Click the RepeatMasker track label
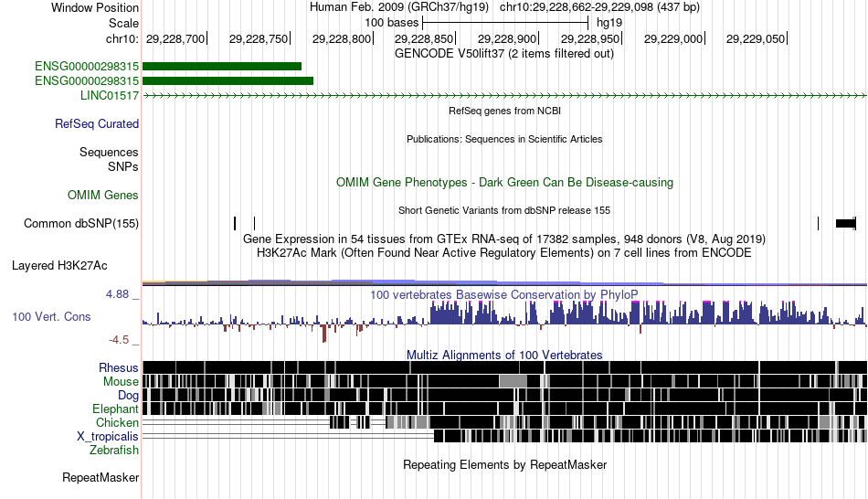Screen dimensions: 868x499 101,477
